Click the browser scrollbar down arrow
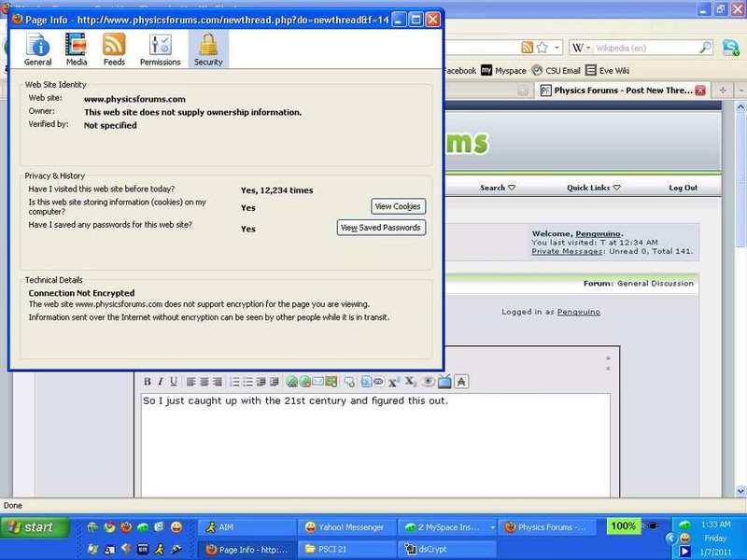Screen dimensions: 747x560 click(x=740, y=491)
